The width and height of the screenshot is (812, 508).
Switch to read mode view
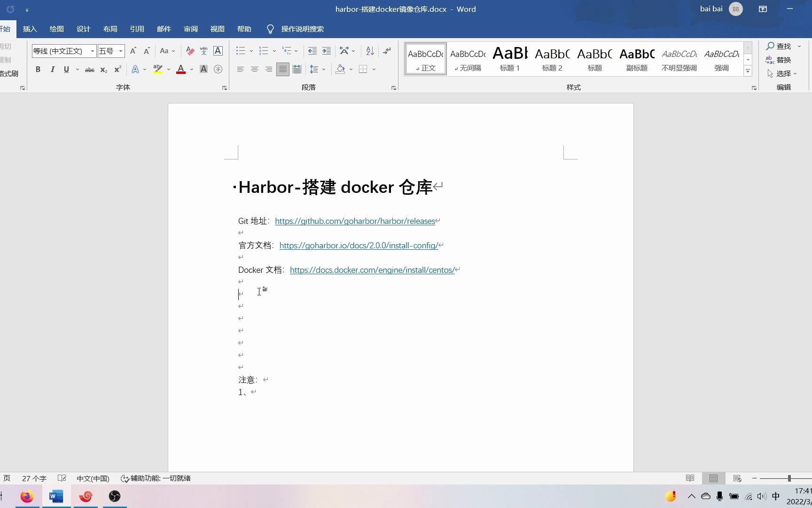pos(690,478)
